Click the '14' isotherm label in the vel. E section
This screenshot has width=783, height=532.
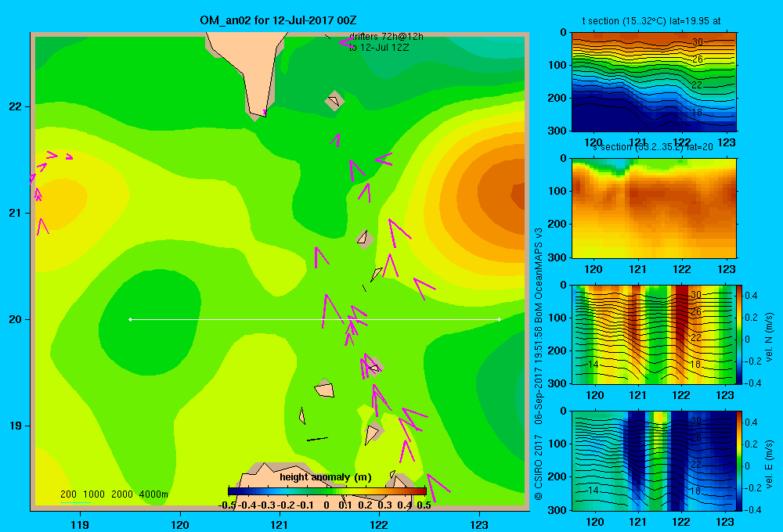[593, 491]
